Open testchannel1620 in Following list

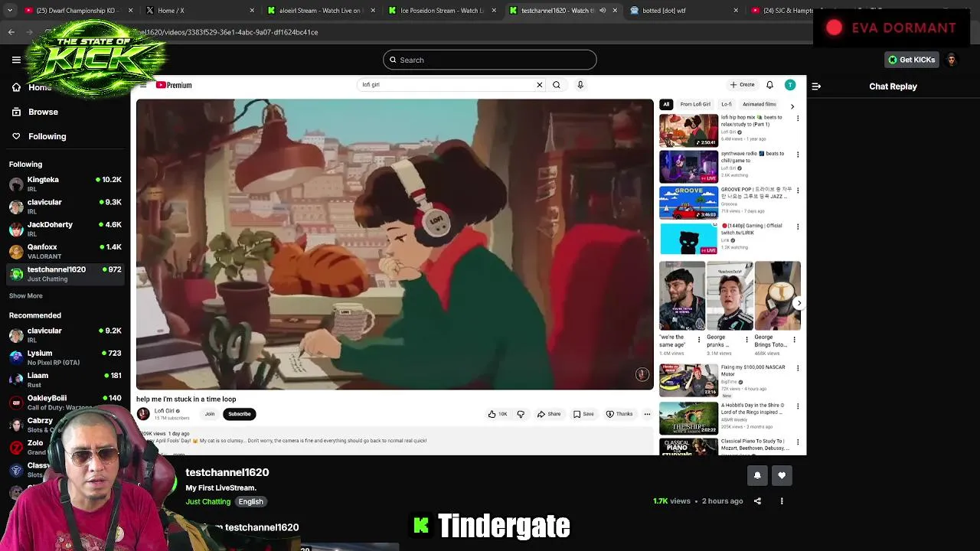coord(65,273)
